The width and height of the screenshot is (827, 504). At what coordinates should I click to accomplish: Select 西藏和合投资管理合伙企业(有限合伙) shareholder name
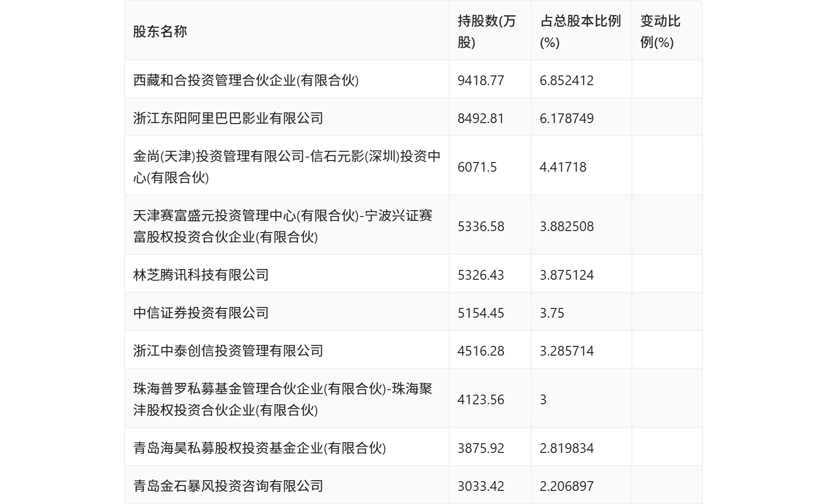246,80
